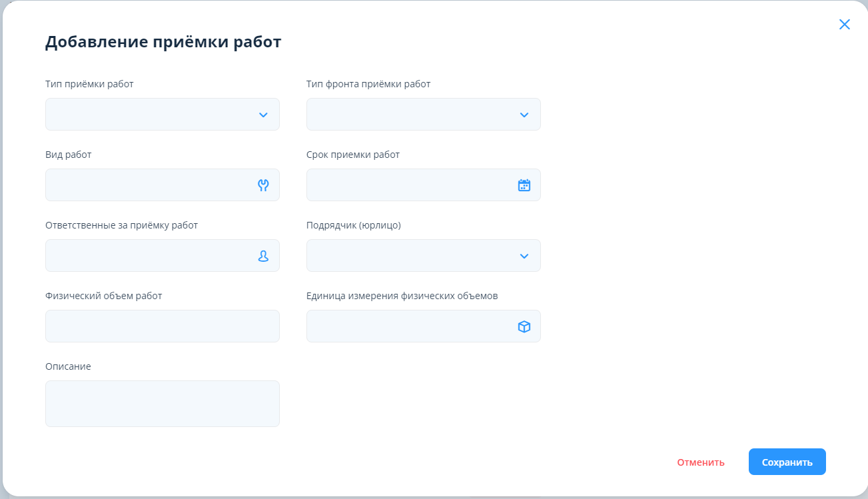Expand the Подрядчик (юрлицо) dropdown arrow
This screenshot has width=868, height=499.
tap(524, 256)
